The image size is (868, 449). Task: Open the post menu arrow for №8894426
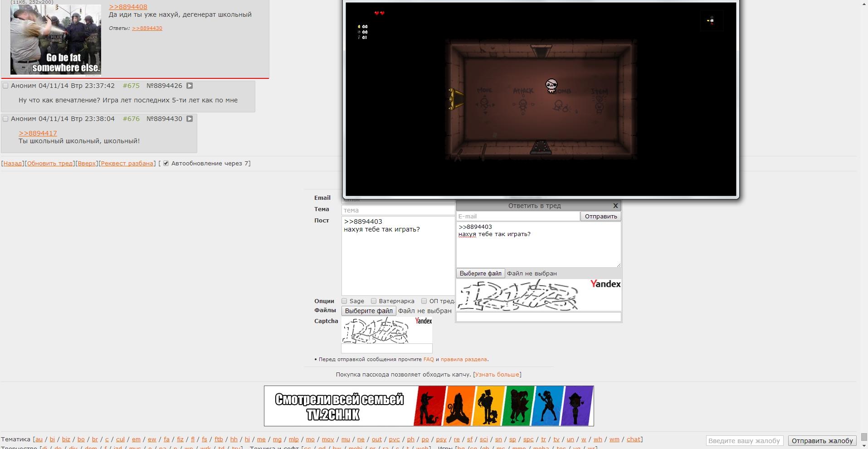coord(190,86)
